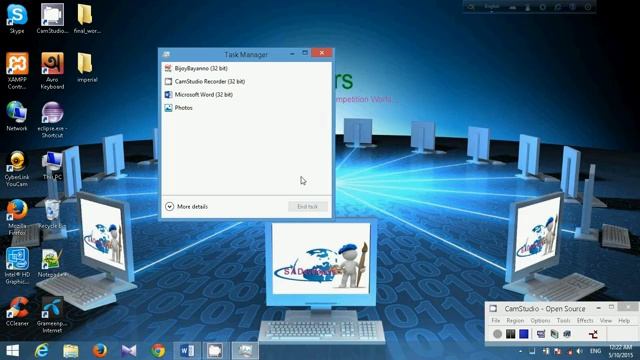Close the Task Manager window
The height and width of the screenshot is (360, 640).
(322, 53)
